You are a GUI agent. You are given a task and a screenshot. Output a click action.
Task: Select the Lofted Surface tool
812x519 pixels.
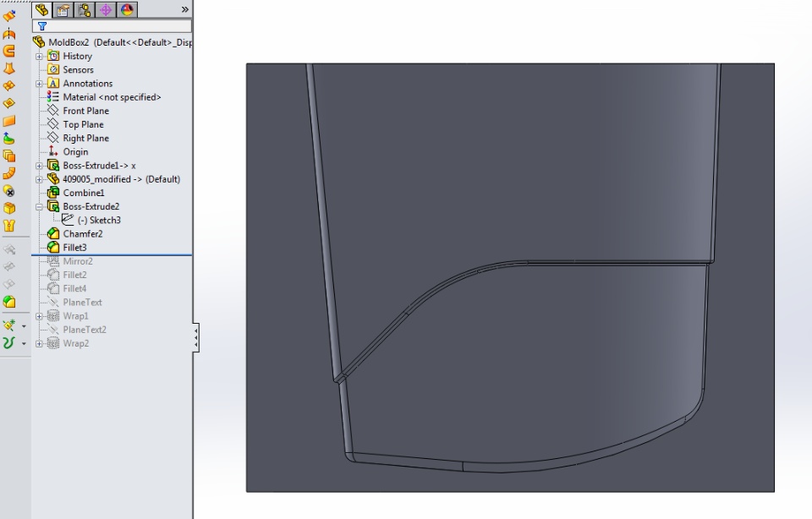(9, 68)
